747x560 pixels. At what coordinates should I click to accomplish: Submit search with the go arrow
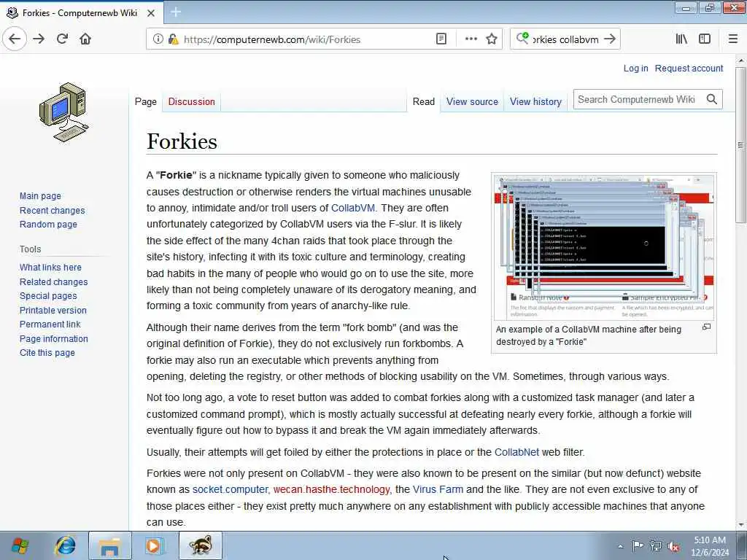coord(610,39)
